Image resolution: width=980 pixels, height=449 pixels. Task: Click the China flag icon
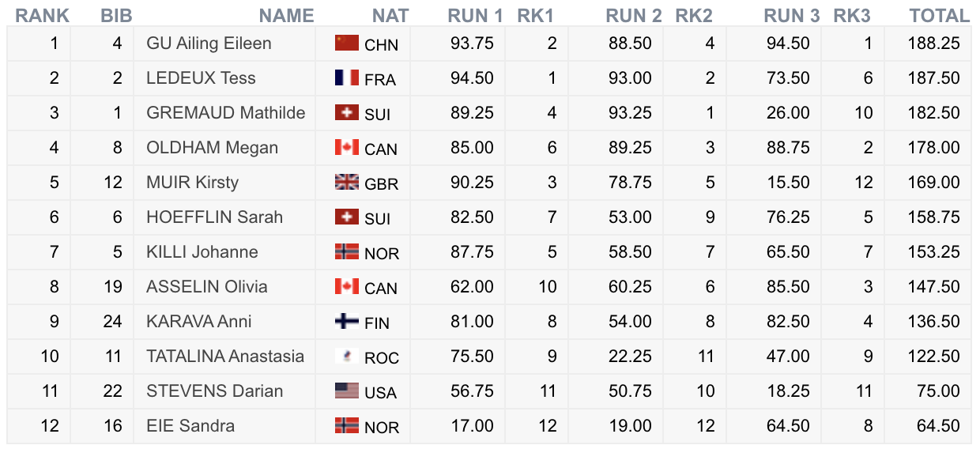click(x=347, y=43)
